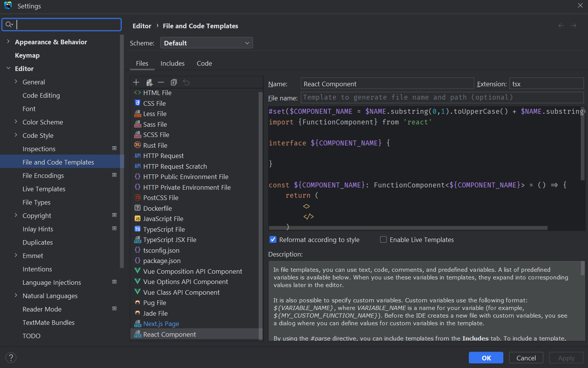Expand Appearance & Behavior section
The image size is (588, 368).
pos(8,42)
